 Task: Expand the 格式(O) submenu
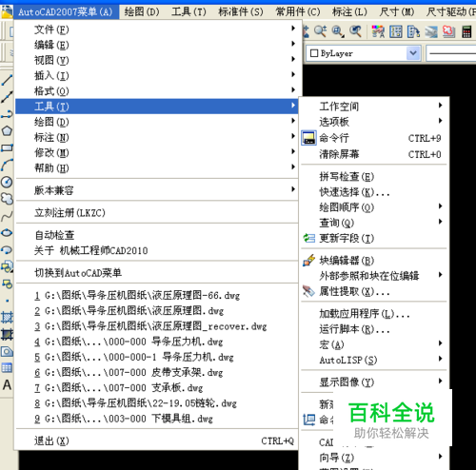tap(157, 91)
